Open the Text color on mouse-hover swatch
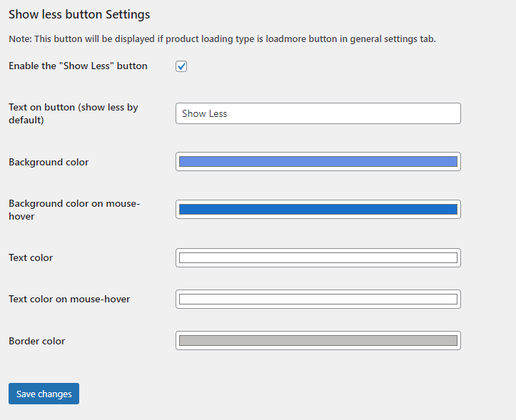The height and width of the screenshot is (420, 516). pos(318,299)
